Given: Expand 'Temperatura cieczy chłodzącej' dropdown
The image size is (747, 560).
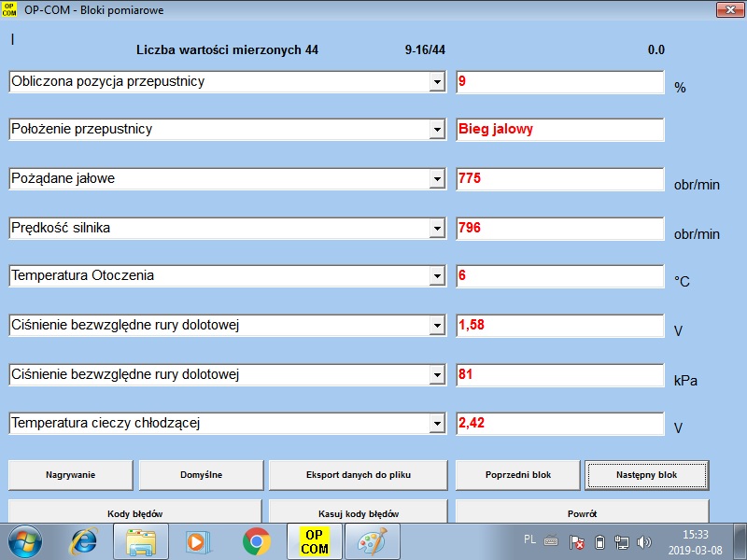Looking at the screenshot, I should click(436, 424).
